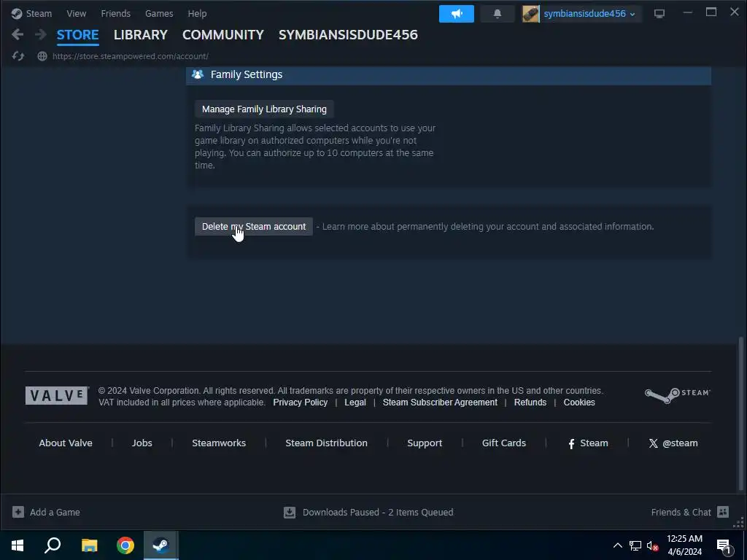Click the Steam logo icon in menu bar
This screenshot has width=747, height=560.
coord(17,13)
